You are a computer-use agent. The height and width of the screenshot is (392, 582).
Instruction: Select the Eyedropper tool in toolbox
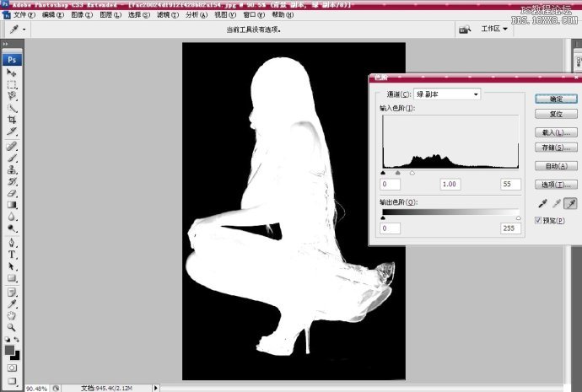pyautogui.click(x=12, y=304)
